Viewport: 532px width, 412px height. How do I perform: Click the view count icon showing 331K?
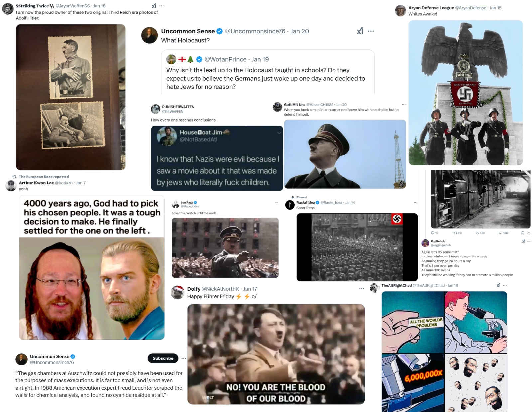500,233
